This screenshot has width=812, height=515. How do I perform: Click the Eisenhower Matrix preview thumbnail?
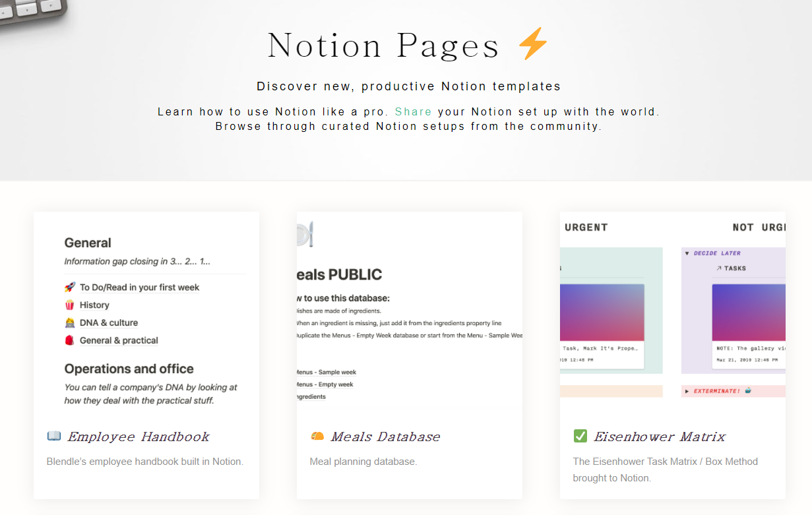tap(673, 310)
